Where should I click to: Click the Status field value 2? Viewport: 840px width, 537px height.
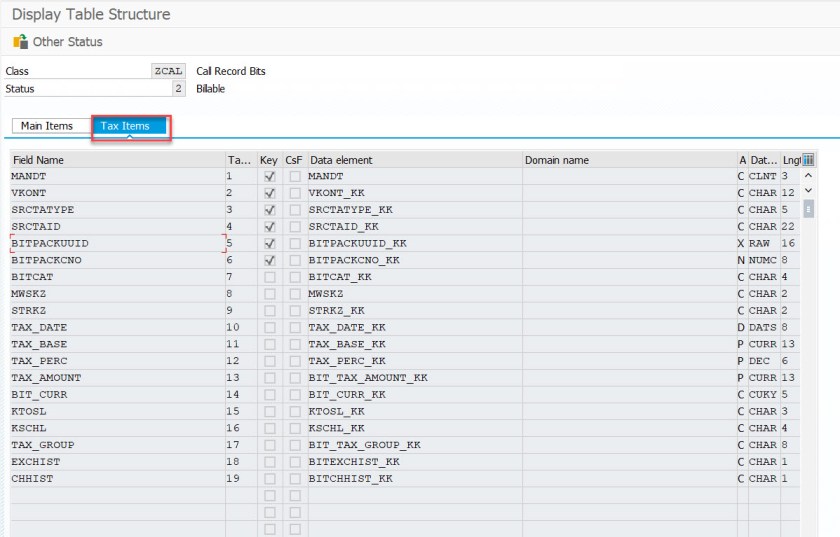pyautogui.click(x=178, y=88)
